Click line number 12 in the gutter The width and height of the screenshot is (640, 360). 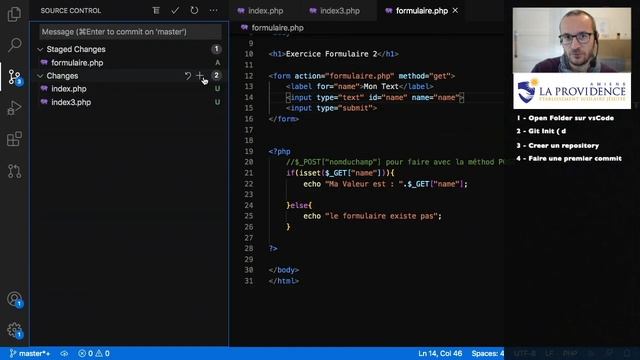click(x=249, y=76)
